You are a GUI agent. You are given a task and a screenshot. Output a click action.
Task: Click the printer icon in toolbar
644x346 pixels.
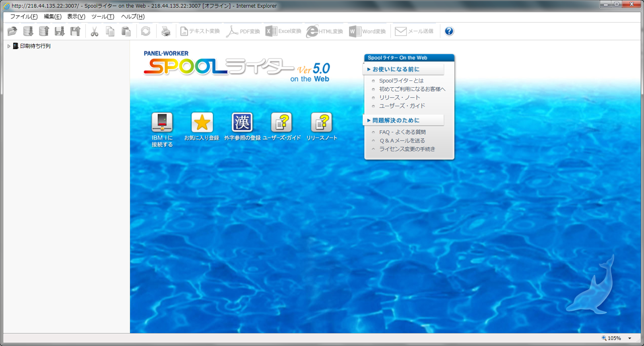[165, 31]
